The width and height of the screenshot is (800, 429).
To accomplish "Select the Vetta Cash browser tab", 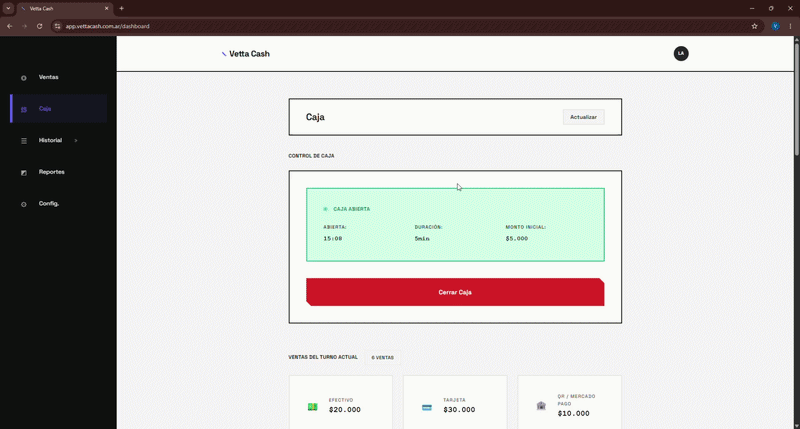I will (x=65, y=8).
